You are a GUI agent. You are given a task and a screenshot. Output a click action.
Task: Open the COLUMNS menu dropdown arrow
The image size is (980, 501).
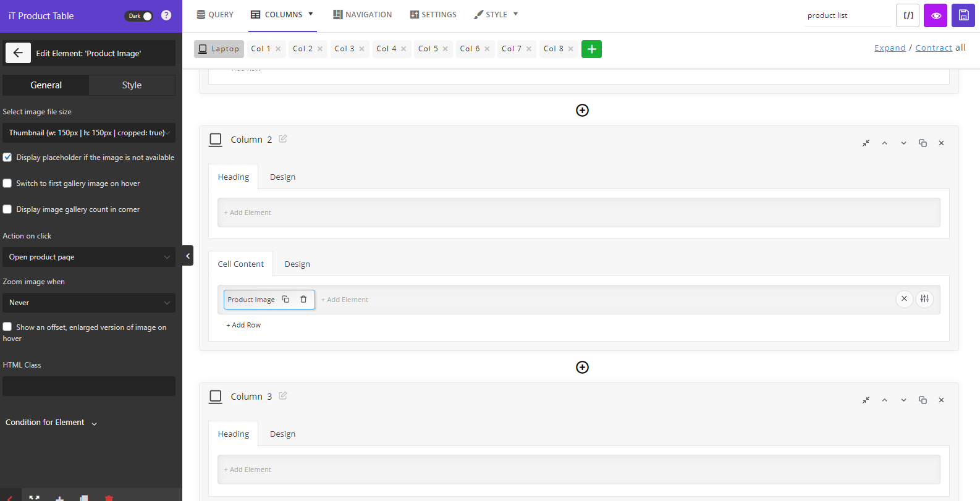click(311, 14)
